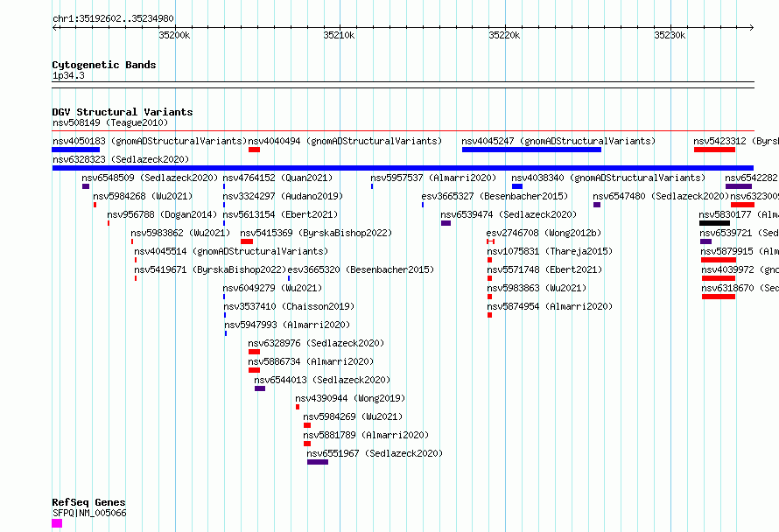Select the RefSeq Genes track title
The width and height of the screenshot is (779, 532).
pyautogui.click(x=88, y=502)
